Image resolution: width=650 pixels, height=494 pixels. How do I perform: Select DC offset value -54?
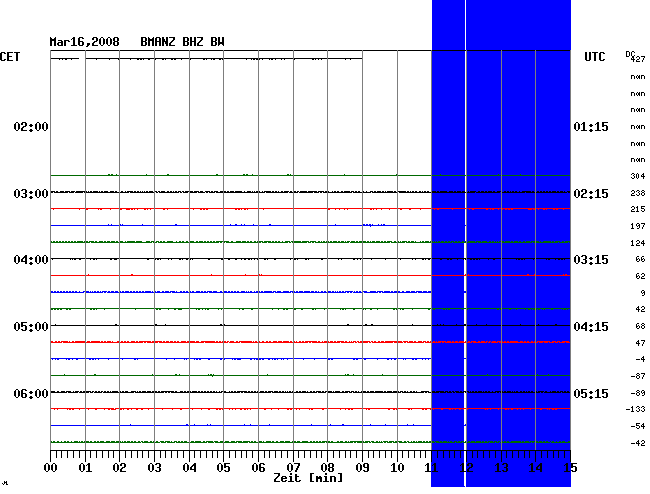click(638, 426)
